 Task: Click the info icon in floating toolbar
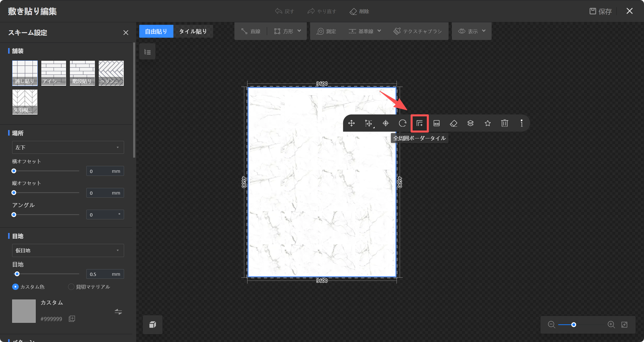(x=521, y=123)
